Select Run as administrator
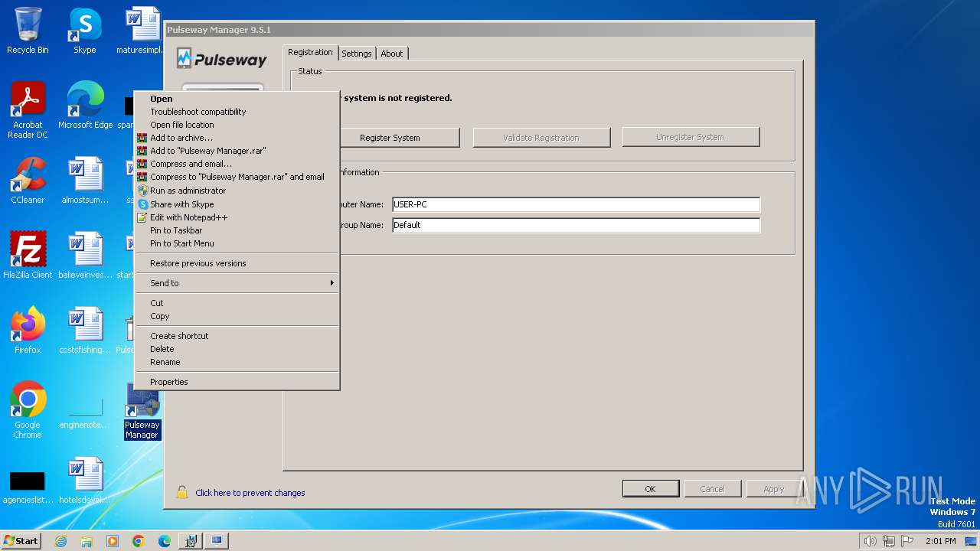Image resolution: width=980 pixels, height=551 pixels. coord(237,191)
